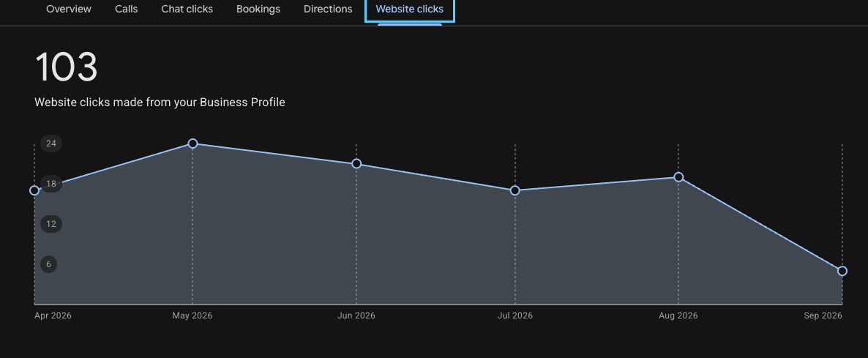Image resolution: width=868 pixels, height=358 pixels.
Task: Click the Apr 2026 data point
Action: tap(34, 190)
